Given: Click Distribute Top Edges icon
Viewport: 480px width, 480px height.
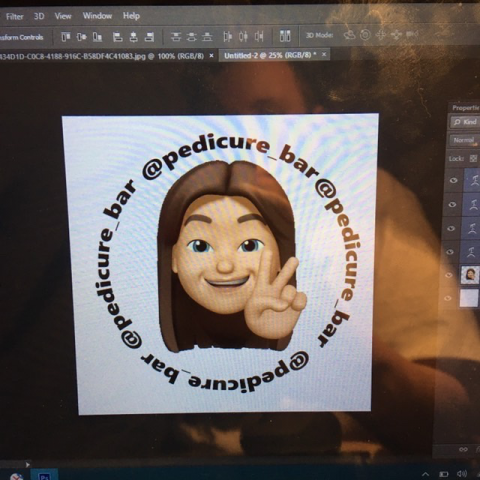Looking at the screenshot, I should pyautogui.click(x=176, y=36).
